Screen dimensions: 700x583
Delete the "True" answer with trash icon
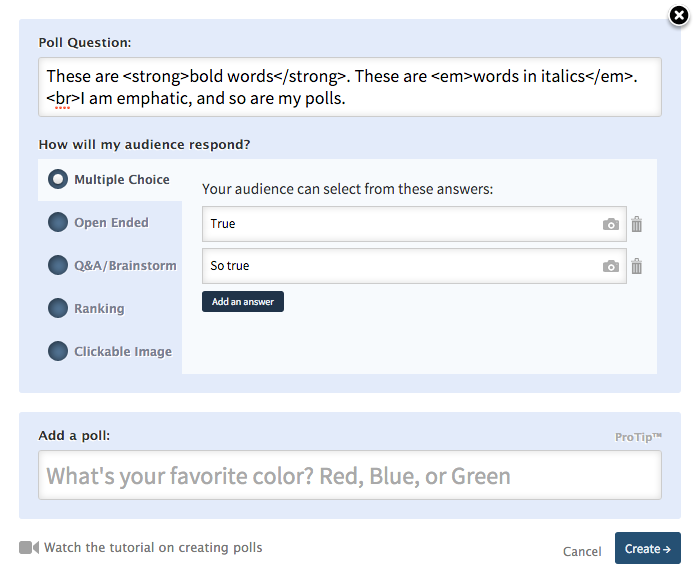click(x=637, y=224)
